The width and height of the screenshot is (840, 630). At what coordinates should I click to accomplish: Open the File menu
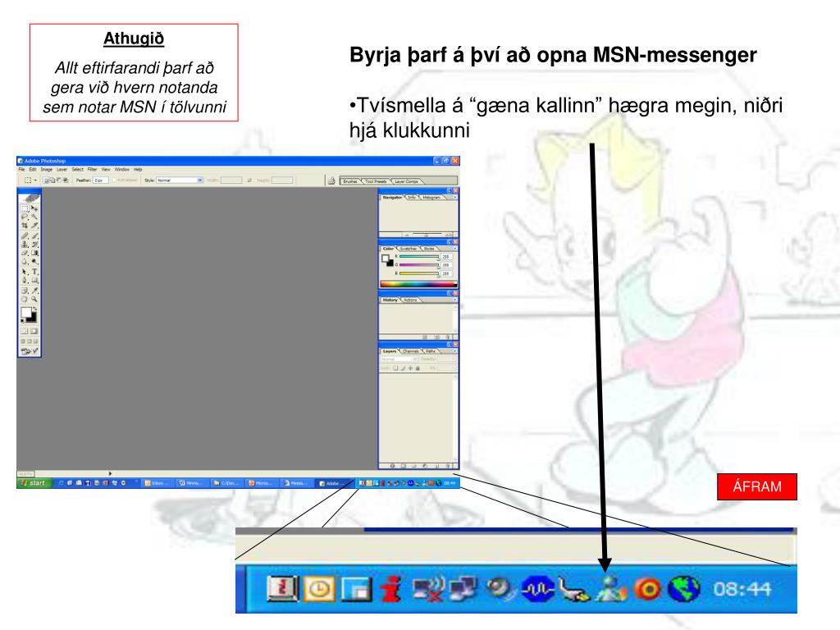click(21, 169)
